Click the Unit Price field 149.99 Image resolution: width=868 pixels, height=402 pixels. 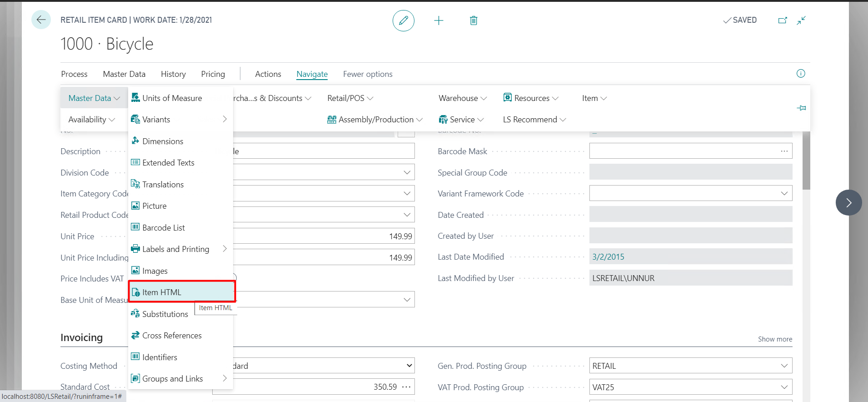[x=324, y=236]
